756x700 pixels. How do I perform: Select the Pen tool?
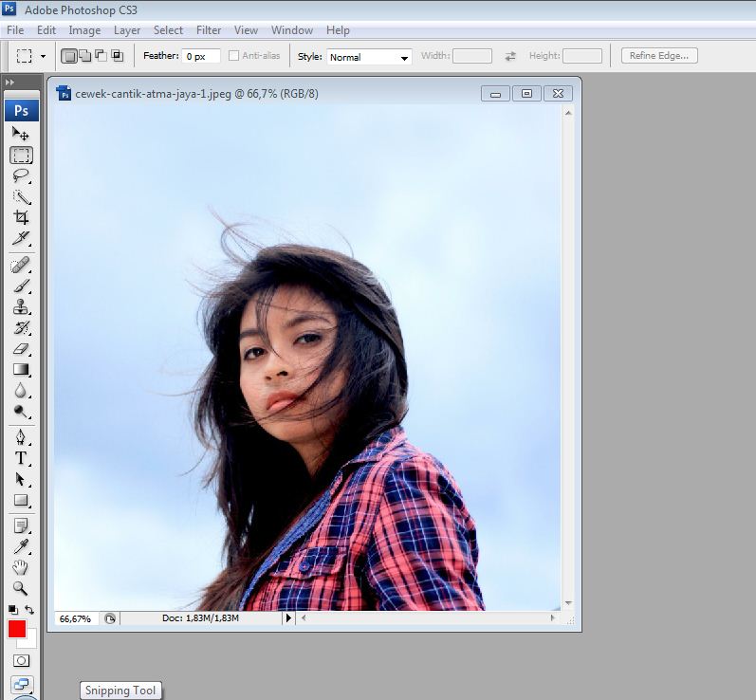21,437
